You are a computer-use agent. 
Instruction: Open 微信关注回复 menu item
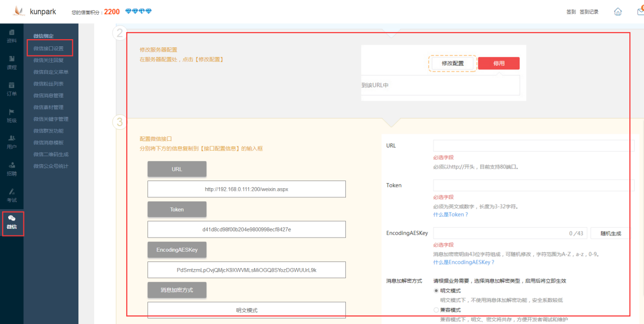tap(48, 60)
